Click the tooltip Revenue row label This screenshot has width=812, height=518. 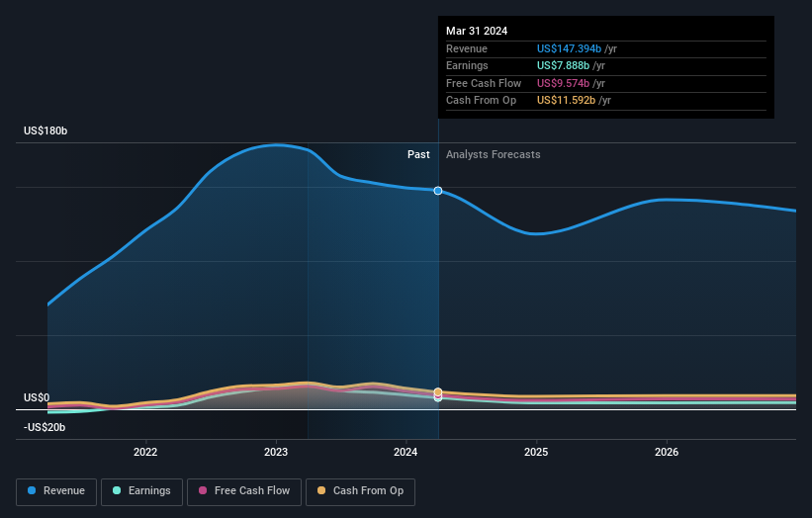[x=467, y=48]
